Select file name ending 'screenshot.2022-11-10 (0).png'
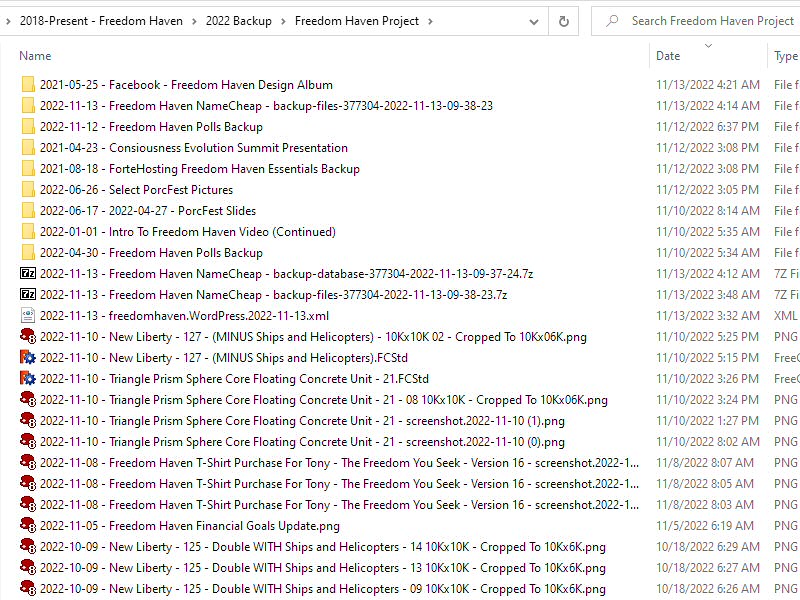The height and width of the screenshot is (600, 800). click(x=302, y=442)
